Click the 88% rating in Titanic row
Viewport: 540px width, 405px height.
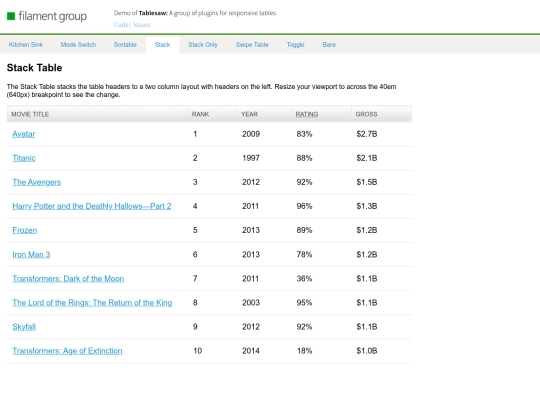[304, 158]
